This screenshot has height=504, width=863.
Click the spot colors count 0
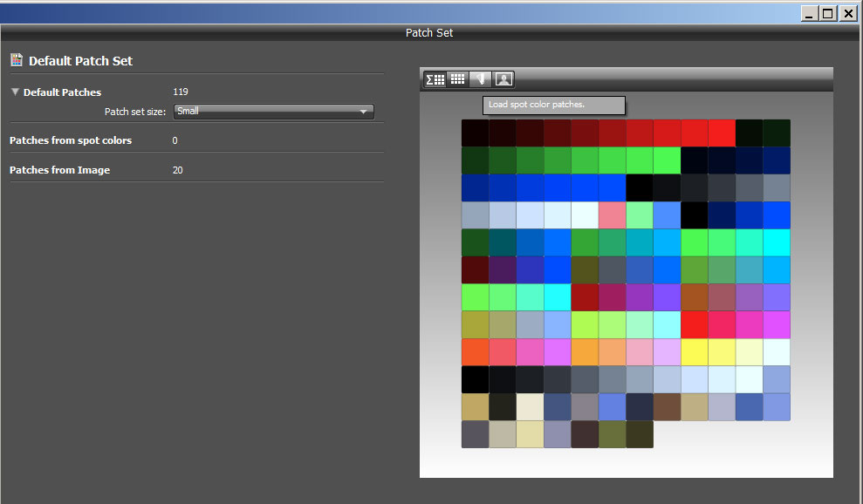click(x=175, y=140)
